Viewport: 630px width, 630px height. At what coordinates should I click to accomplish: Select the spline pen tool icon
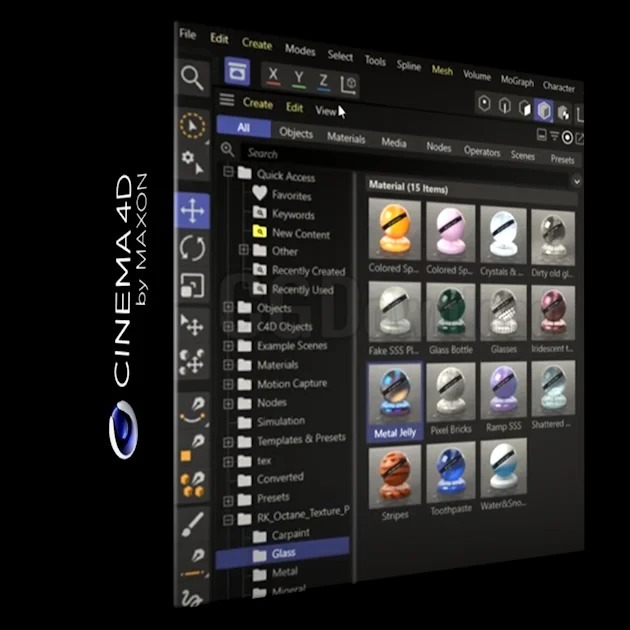(x=193, y=411)
